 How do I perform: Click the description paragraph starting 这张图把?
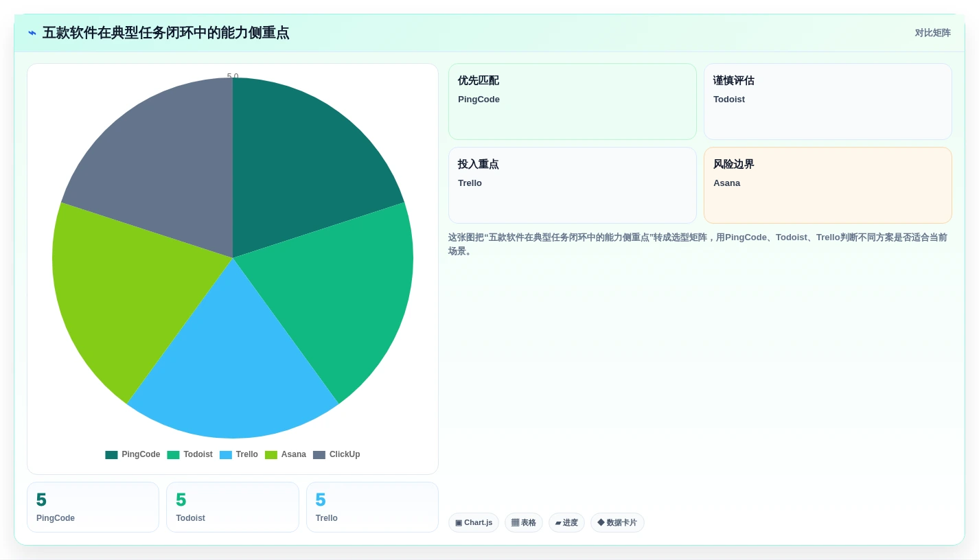tap(698, 244)
